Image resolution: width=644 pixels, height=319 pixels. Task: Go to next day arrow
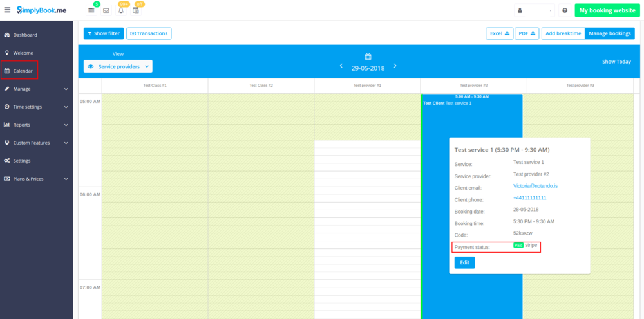pos(395,66)
